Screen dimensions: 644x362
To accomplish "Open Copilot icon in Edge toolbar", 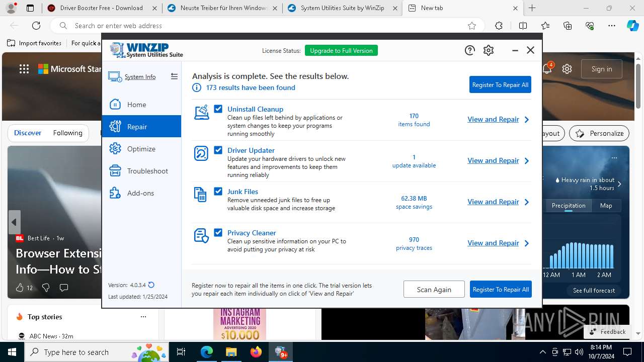I will click(632, 26).
